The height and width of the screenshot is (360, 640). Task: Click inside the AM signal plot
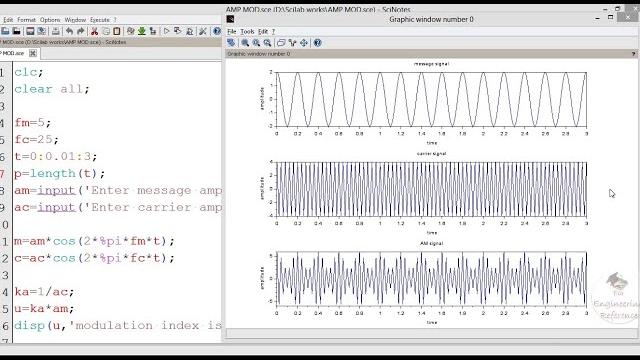pyautogui.click(x=431, y=279)
